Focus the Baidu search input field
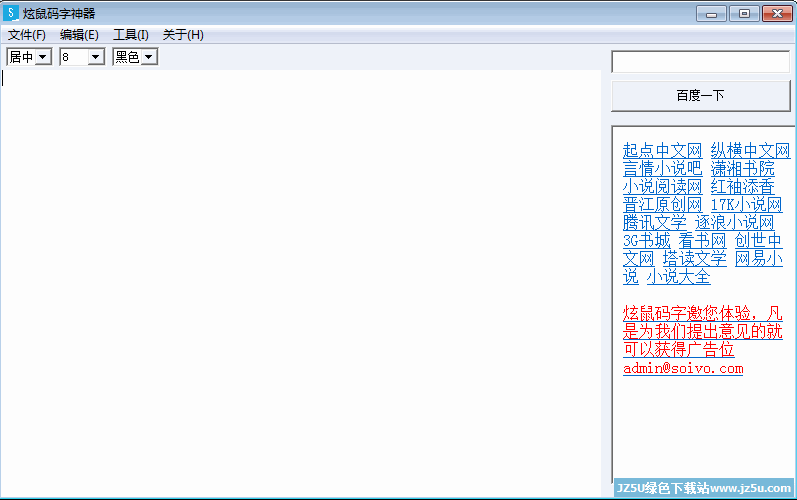797x500 pixels. [700, 62]
